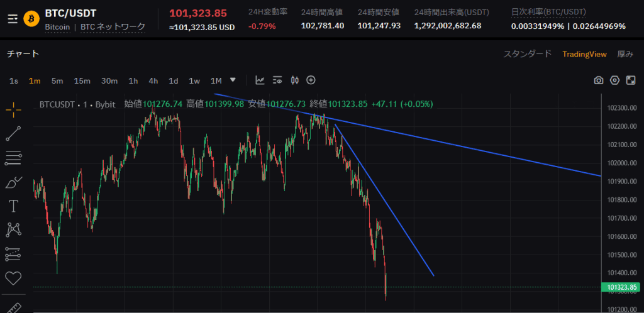
Task: Select the 1h chart interval
Action: [133, 80]
